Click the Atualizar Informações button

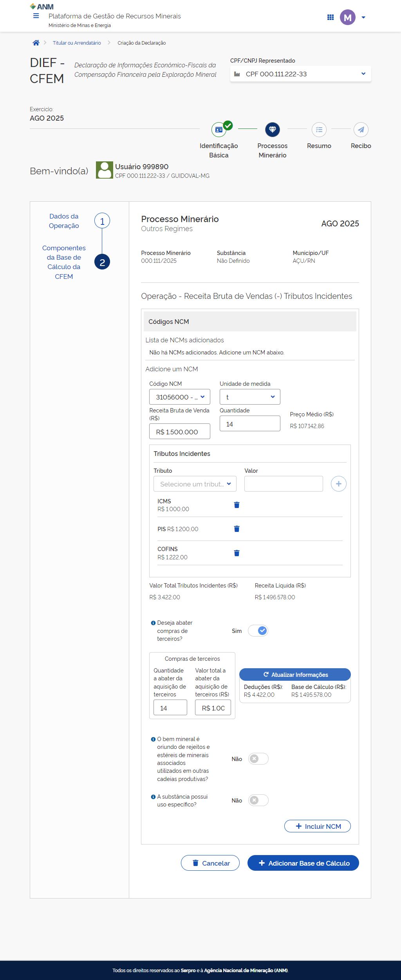pyautogui.click(x=295, y=674)
